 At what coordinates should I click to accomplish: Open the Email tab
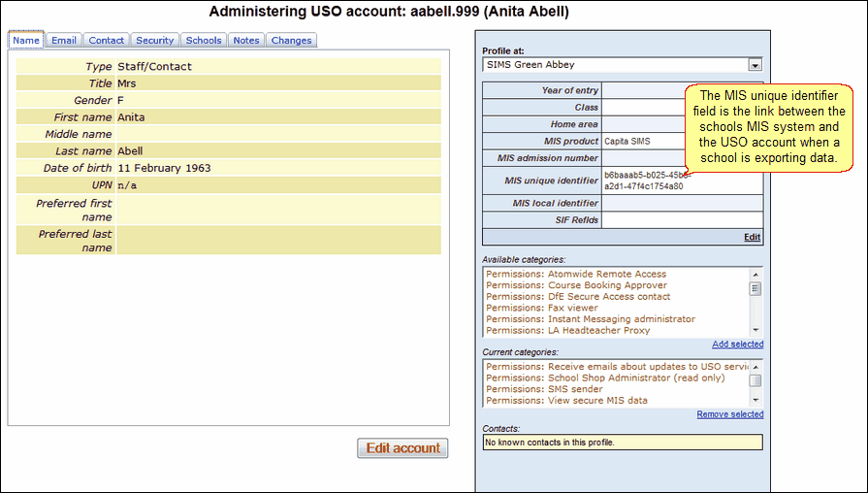pos(64,40)
